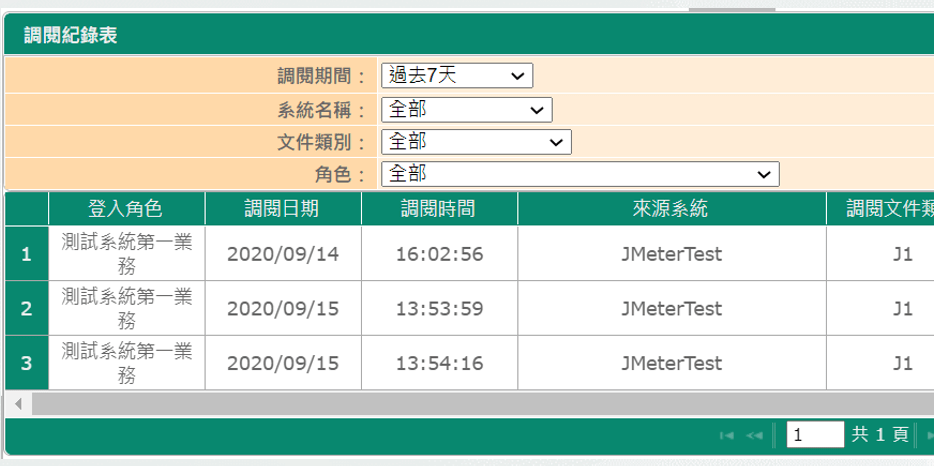934x466 pixels.
Task: Select row 2 by its row number
Action: coord(27,308)
